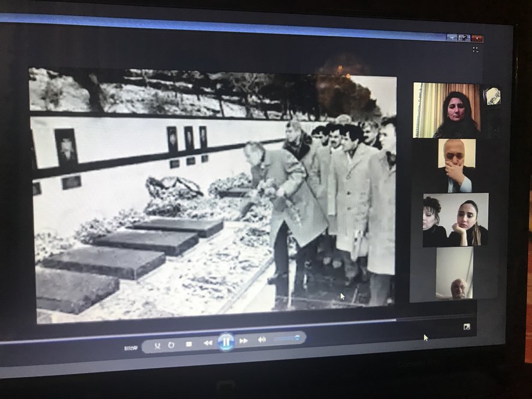Viewport: 532px width, 399px height.
Task: Skip ahead with the fast-forward button
Action: pyautogui.click(x=243, y=341)
